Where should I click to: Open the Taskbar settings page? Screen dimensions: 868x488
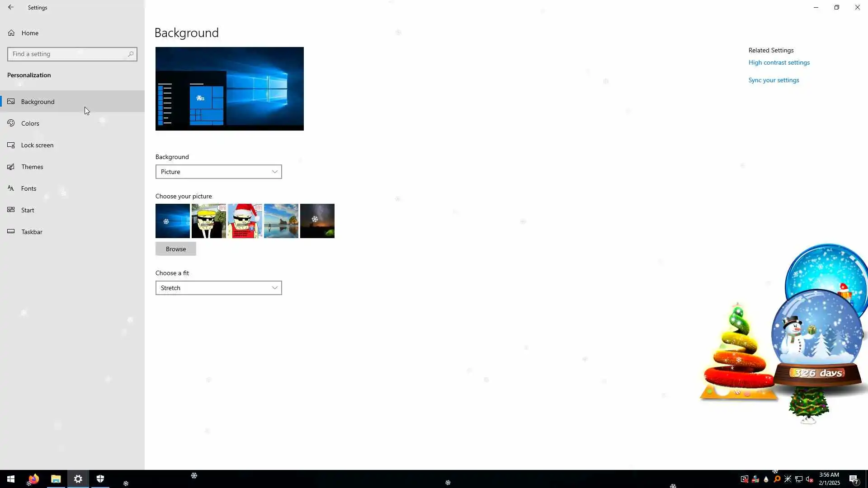pos(32,232)
